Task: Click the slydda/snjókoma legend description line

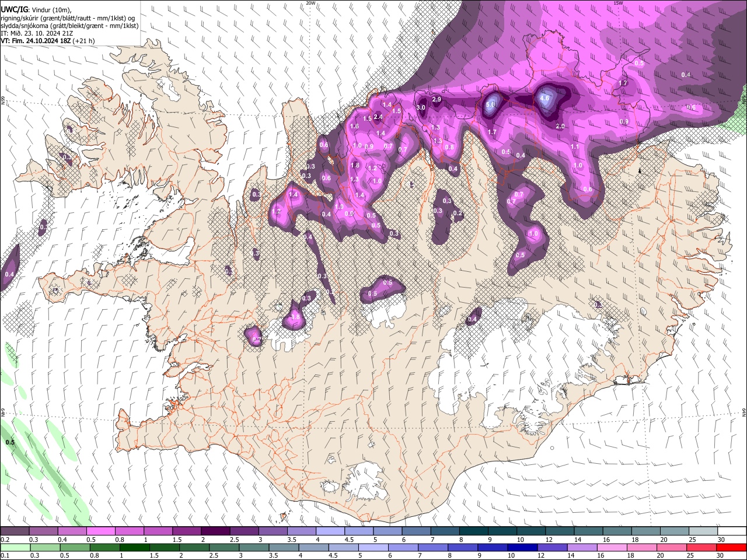Action: coord(69,26)
